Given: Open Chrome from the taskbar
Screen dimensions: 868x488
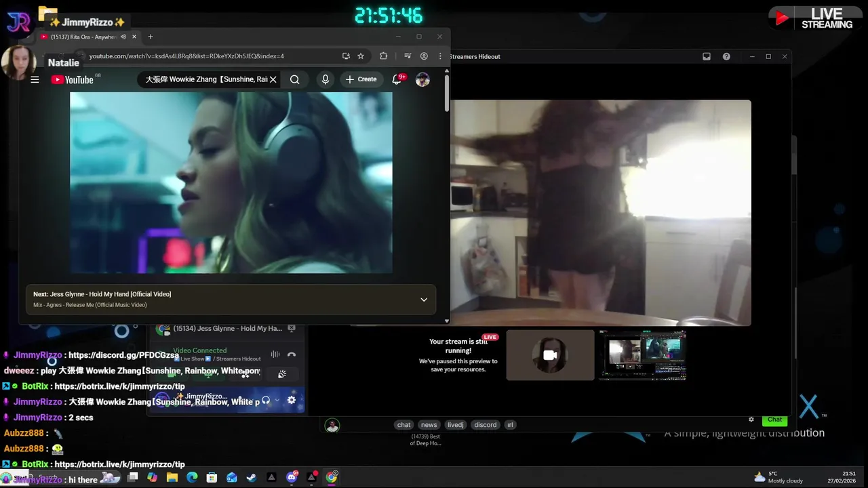Looking at the screenshot, I should (332, 477).
